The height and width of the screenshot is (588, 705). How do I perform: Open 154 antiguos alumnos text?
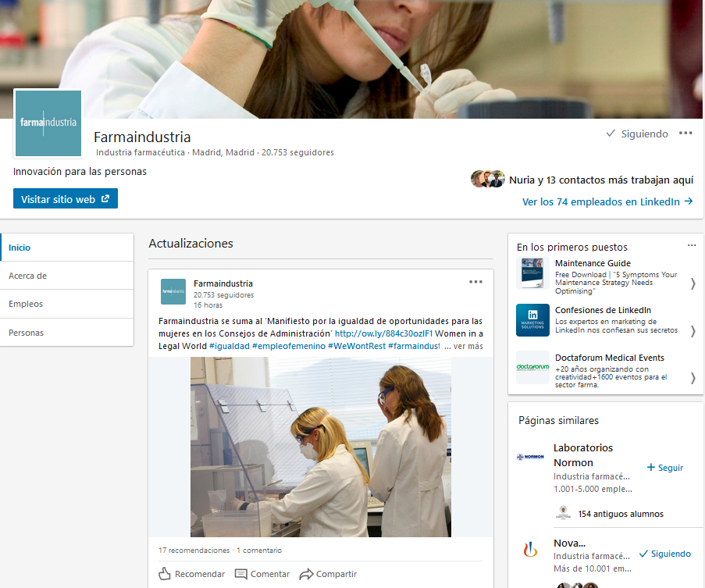(621, 514)
